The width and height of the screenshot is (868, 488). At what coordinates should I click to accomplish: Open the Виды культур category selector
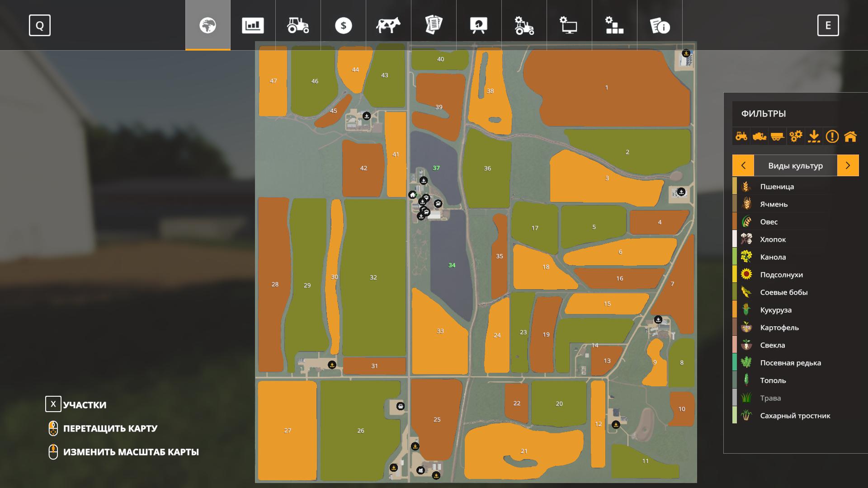795,165
